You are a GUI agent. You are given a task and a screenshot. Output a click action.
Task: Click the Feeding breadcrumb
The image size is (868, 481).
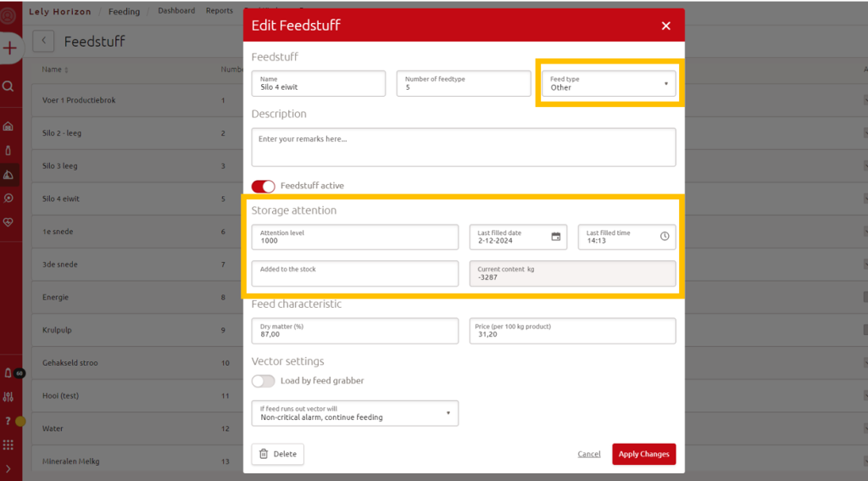(x=124, y=11)
